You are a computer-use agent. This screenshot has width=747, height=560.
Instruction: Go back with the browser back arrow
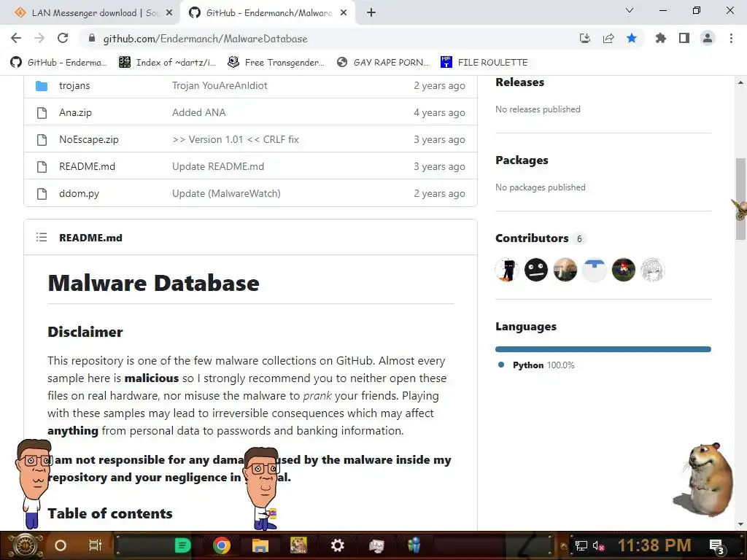click(x=16, y=38)
